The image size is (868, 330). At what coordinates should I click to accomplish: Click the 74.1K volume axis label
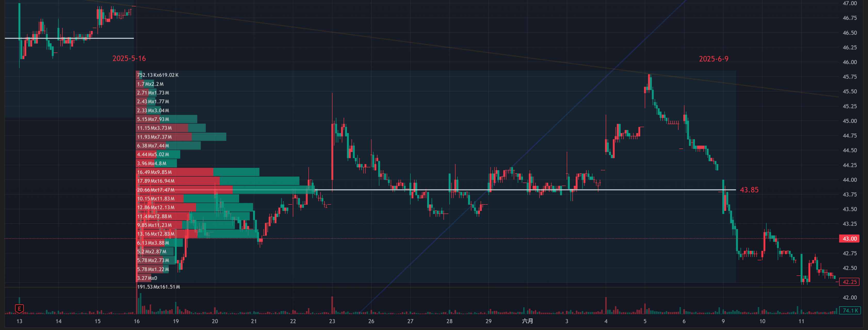pos(850,310)
